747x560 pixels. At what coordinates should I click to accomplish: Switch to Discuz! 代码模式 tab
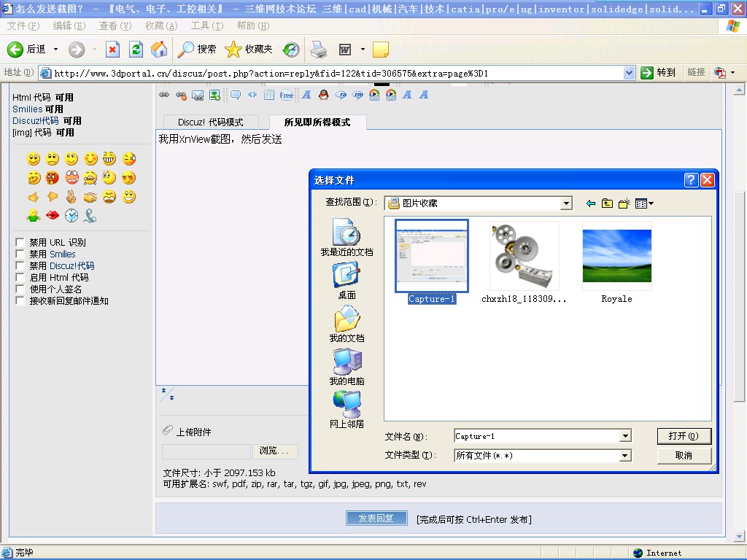[212, 122]
